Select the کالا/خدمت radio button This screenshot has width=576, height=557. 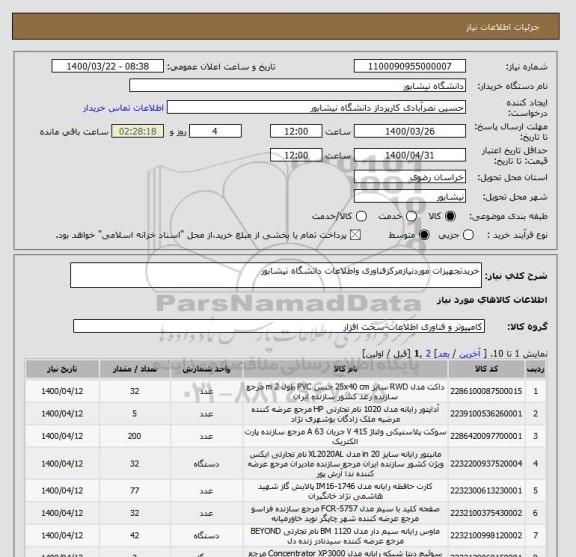pos(361,216)
